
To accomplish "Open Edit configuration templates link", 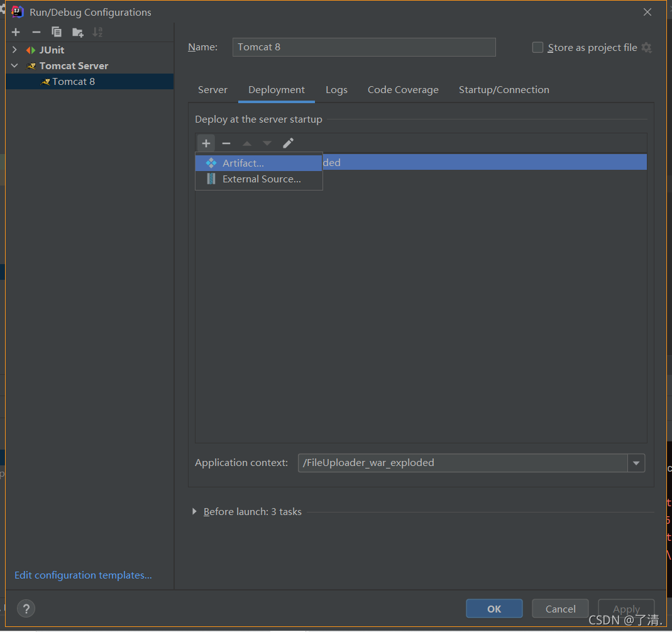I will tap(83, 575).
